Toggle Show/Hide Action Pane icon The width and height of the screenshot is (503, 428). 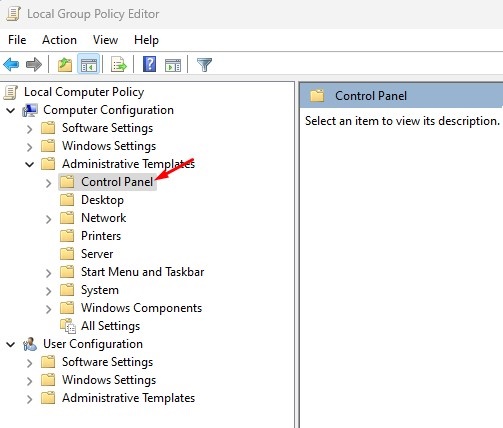click(x=173, y=65)
